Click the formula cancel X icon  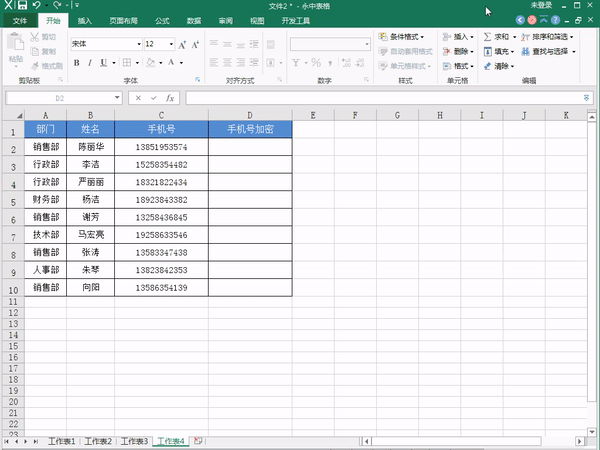138,98
